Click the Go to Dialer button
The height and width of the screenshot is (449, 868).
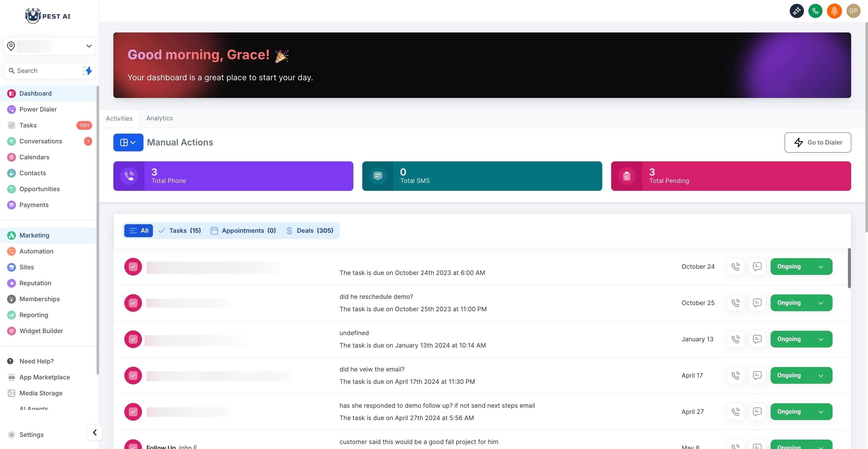[x=818, y=142]
